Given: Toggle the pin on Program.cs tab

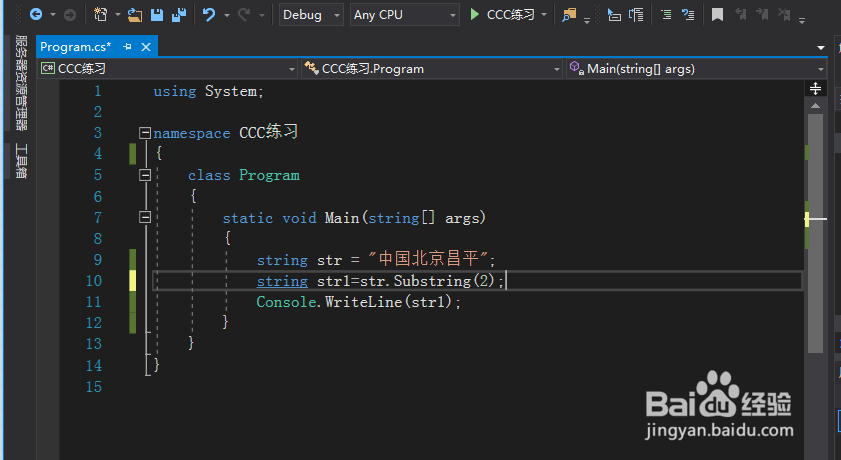Looking at the screenshot, I should (127, 47).
